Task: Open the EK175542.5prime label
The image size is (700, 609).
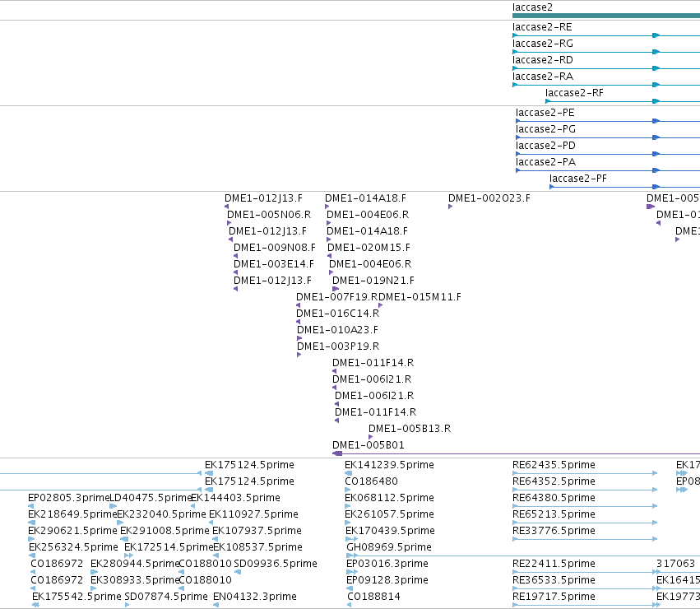Action: point(76,597)
